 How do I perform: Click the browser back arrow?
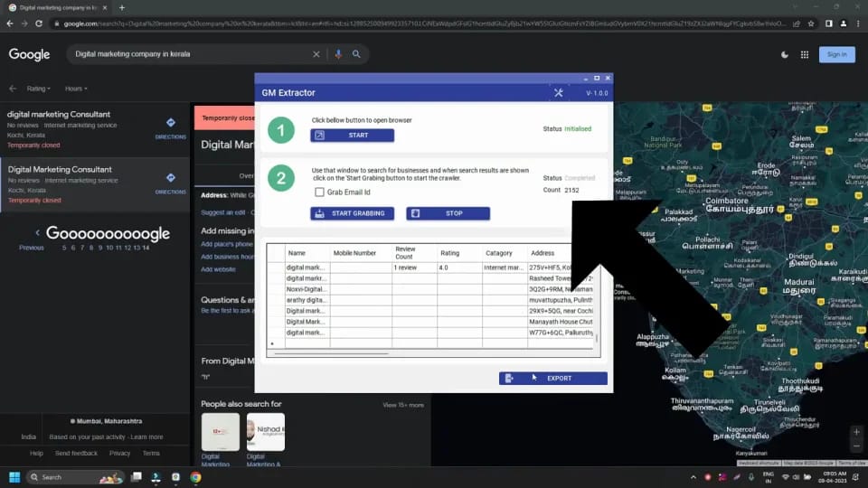10,23
